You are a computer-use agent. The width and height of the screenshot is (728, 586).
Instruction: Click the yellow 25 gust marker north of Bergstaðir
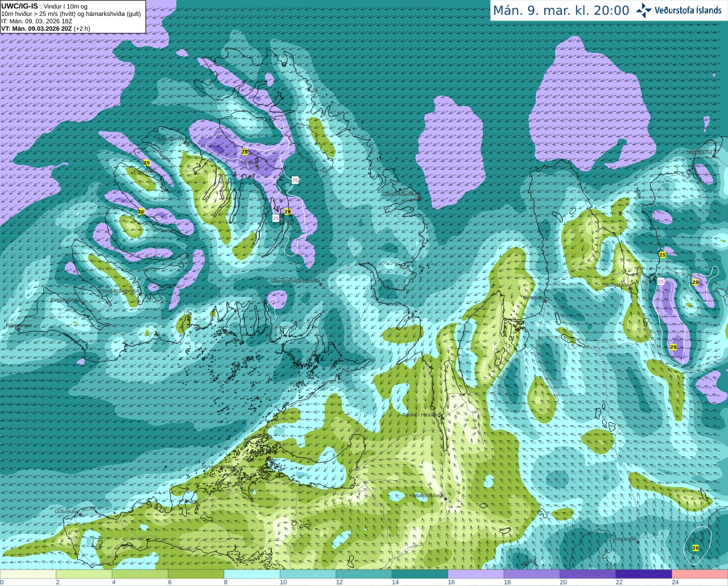(x=663, y=255)
